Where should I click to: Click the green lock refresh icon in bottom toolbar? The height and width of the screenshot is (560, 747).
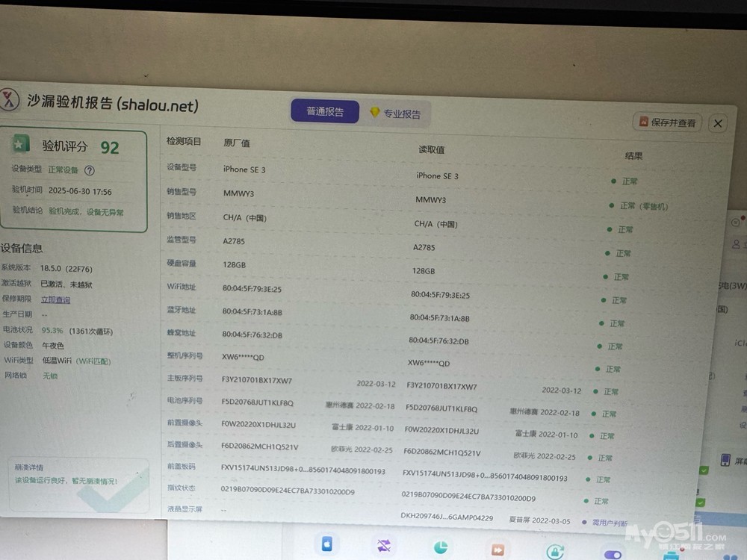click(x=554, y=552)
